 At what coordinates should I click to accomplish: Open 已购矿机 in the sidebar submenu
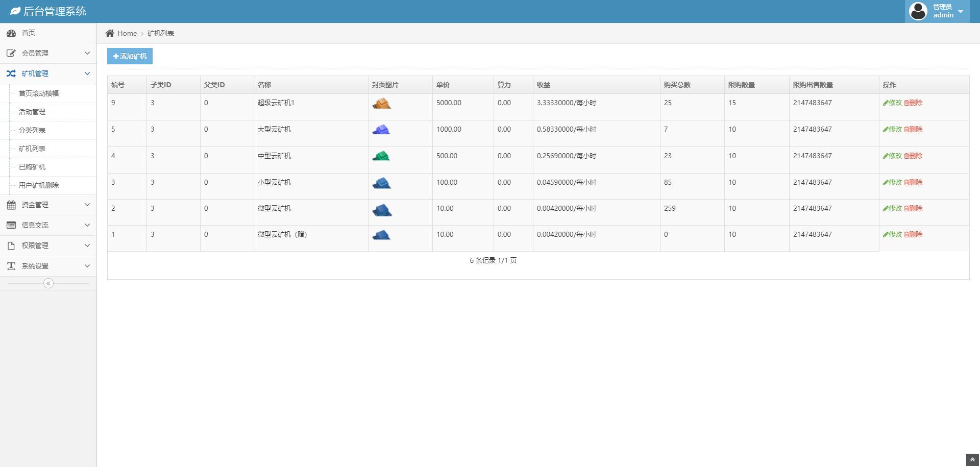click(x=32, y=167)
